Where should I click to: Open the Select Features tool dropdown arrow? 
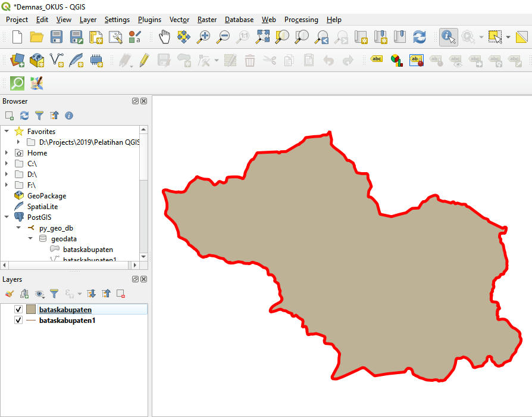tap(508, 37)
